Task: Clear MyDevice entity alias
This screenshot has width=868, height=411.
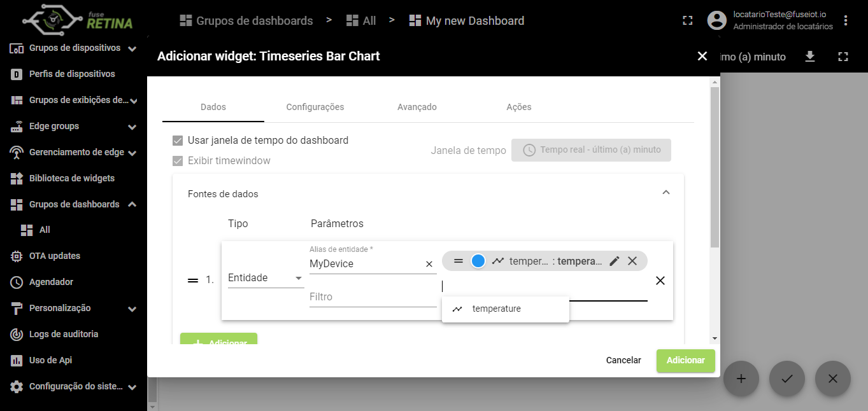Action: pyautogui.click(x=429, y=264)
